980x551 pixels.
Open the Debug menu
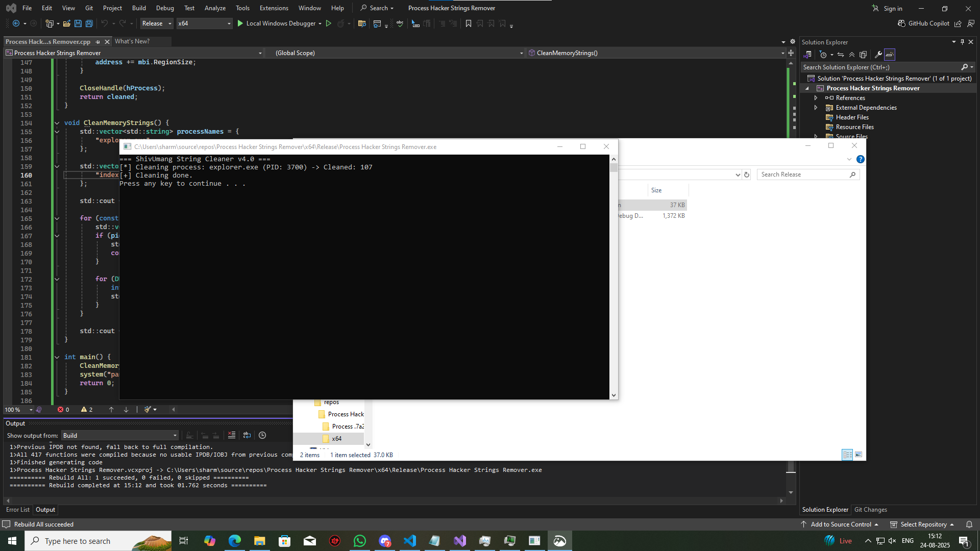[x=165, y=8]
